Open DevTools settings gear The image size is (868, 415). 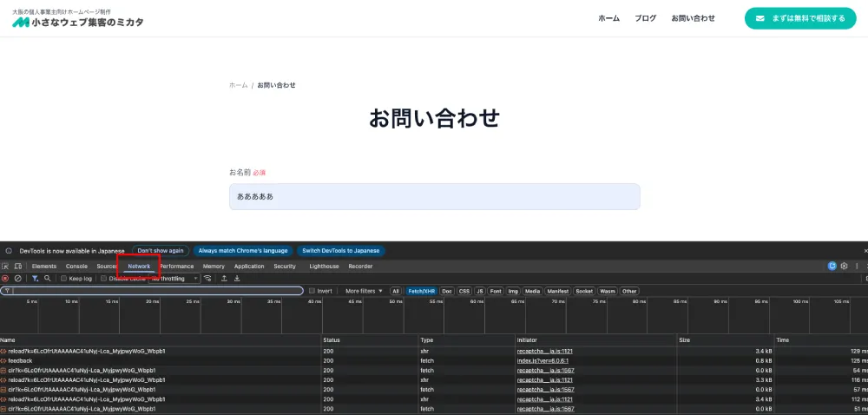point(845,267)
